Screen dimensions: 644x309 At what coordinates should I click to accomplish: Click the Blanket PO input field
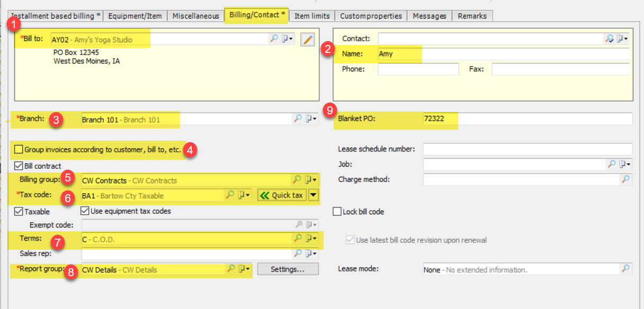click(x=526, y=119)
